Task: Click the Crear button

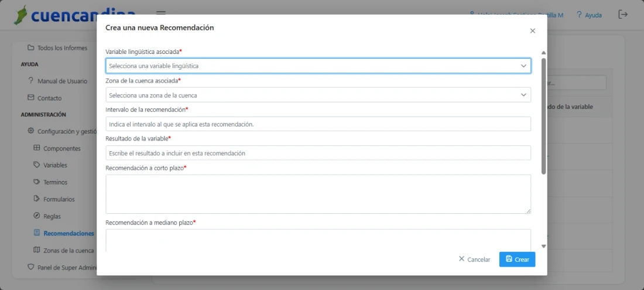Action: (517, 259)
